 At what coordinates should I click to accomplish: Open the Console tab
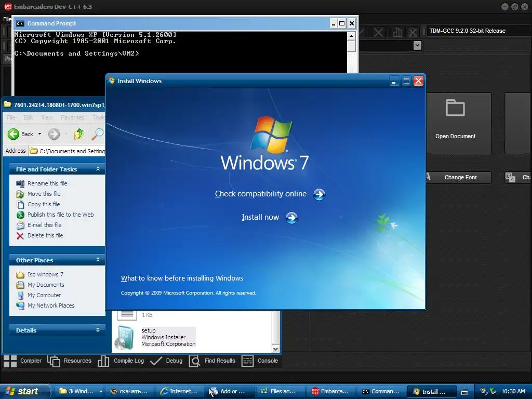point(260,361)
